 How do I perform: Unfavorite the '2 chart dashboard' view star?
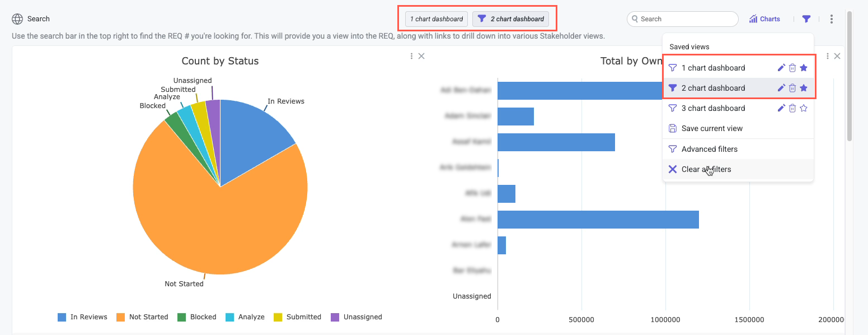pyautogui.click(x=804, y=87)
